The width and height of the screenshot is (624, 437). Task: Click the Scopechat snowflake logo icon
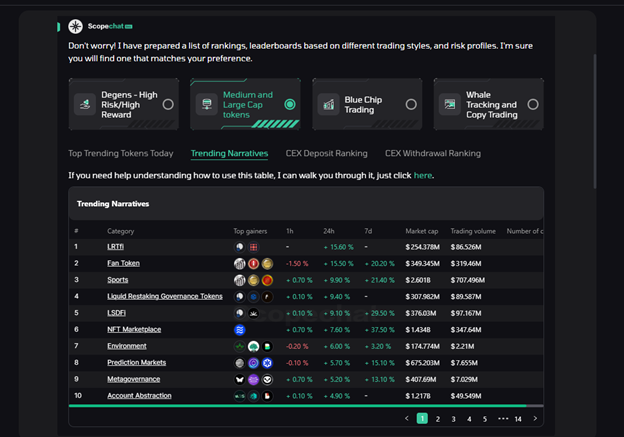pos(75,26)
